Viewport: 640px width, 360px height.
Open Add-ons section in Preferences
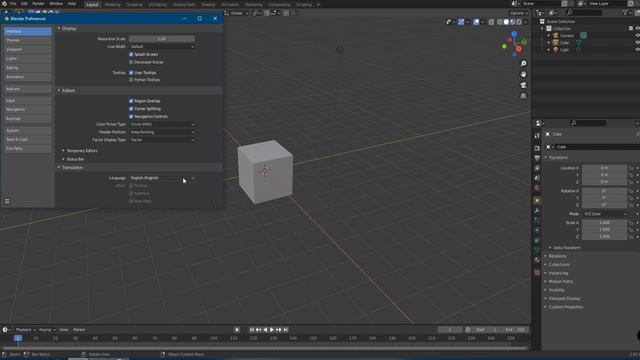(x=28, y=89)
